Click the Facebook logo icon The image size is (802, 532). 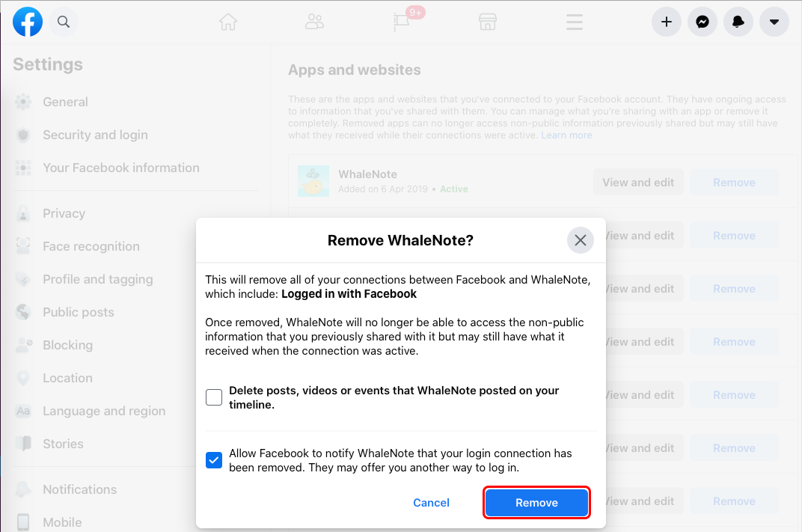pos(28,22)
